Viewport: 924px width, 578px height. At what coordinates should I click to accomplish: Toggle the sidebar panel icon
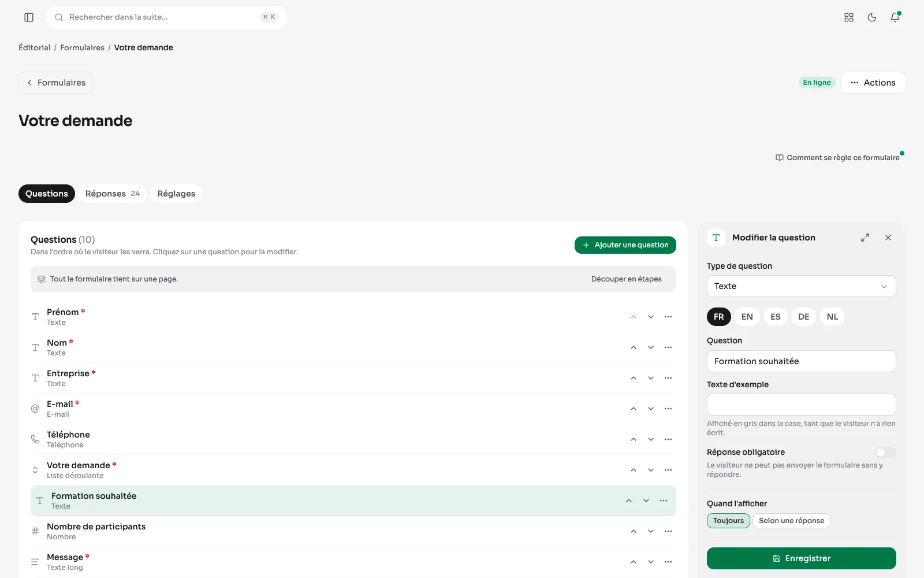pyautogui.click(x=29, y=17)
